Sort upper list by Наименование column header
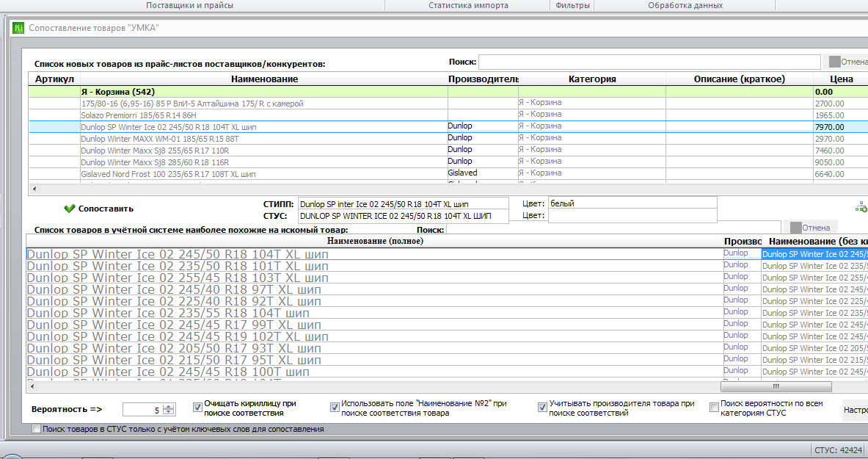The height and width of the screenshot is (459, 868). [264, 79]
